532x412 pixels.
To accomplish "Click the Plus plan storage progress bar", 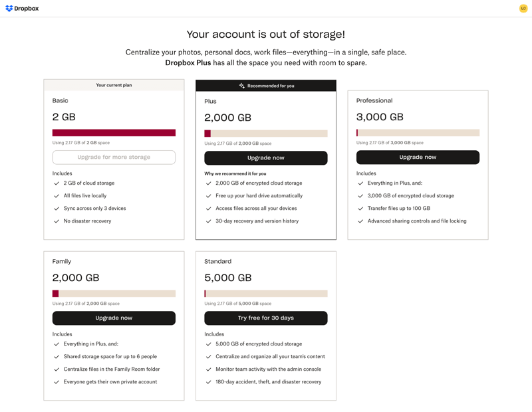I will click(x=265, y=132).
